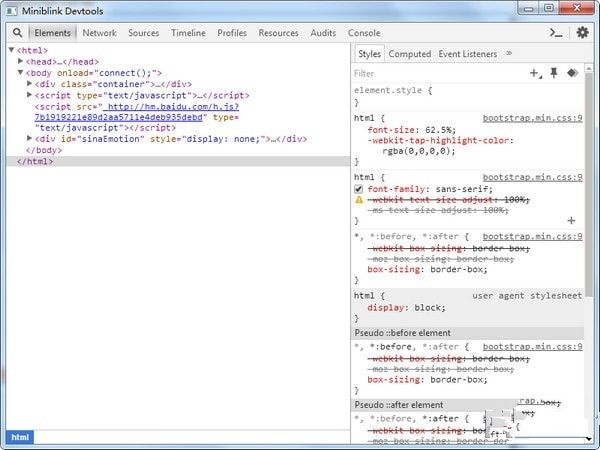
Task: Open Devtools settings gear
Action: 582,33
